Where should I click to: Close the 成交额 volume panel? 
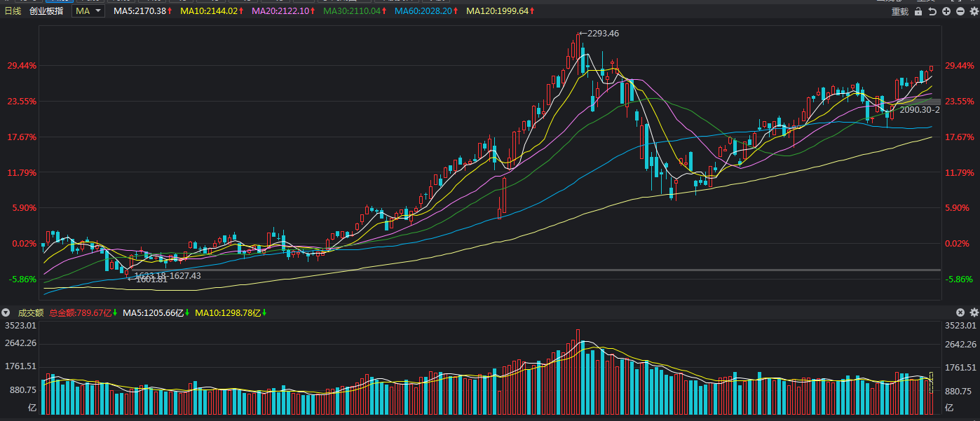pos(961,312)
